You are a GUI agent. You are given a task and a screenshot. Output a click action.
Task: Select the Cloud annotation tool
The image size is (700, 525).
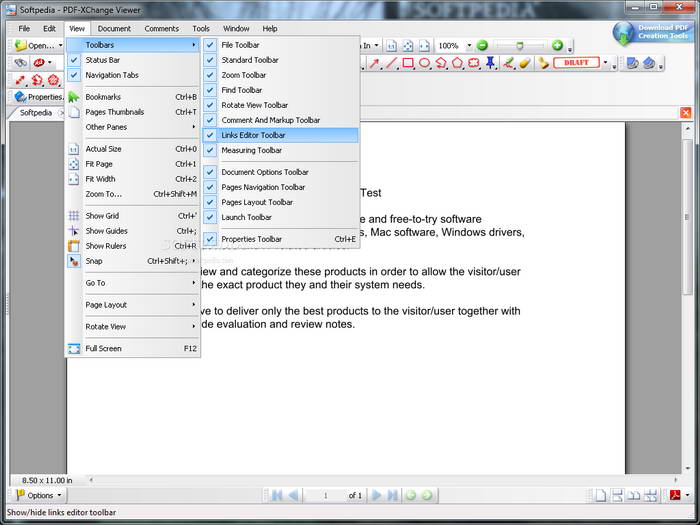pos(474,63)
